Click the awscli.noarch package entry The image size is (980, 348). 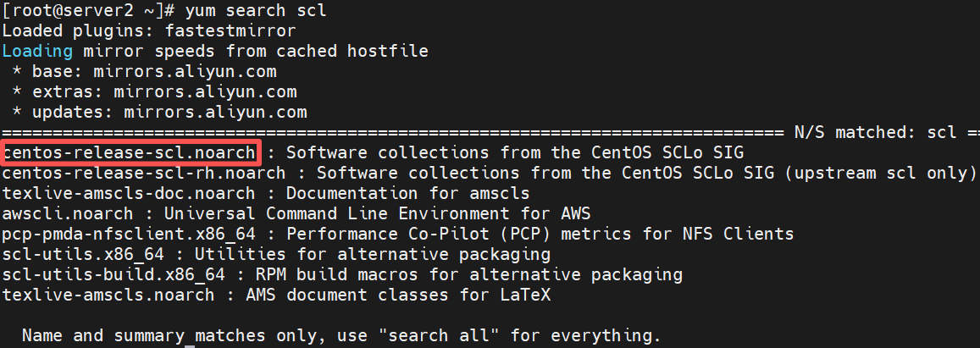(68, 213)
